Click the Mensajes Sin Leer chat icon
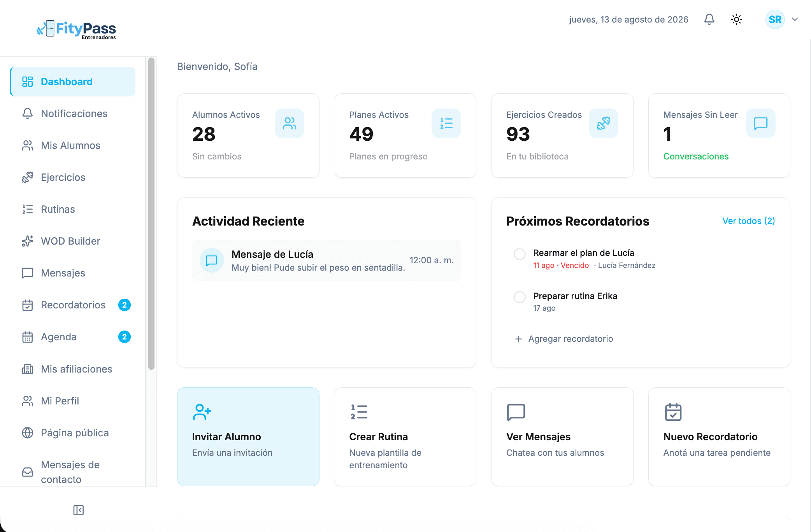 click(x=761, y=123)
